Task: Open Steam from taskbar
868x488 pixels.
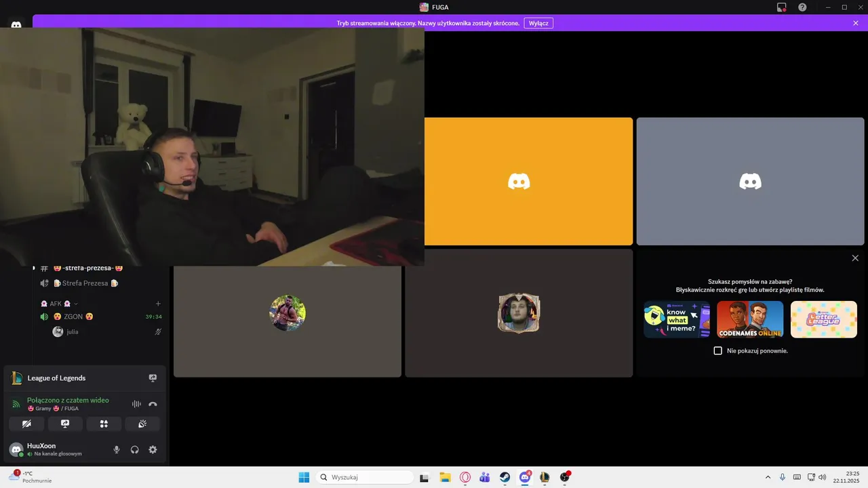Action: click(x=505, y=477)
